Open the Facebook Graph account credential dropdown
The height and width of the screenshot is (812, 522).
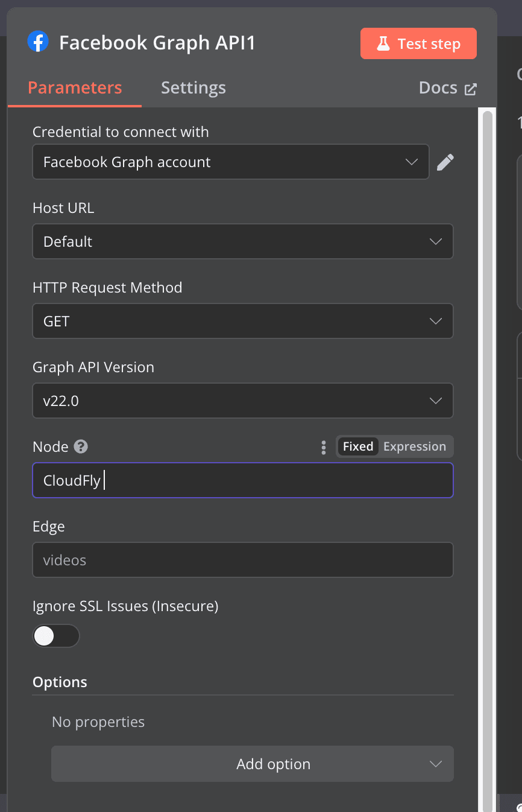click(230, 162)
